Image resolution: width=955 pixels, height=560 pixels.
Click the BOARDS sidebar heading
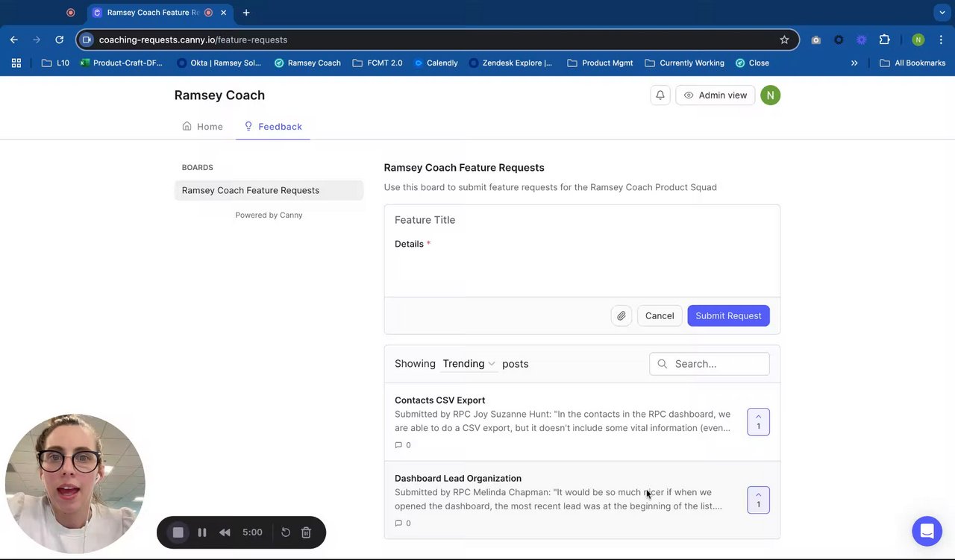pos(198,168)
